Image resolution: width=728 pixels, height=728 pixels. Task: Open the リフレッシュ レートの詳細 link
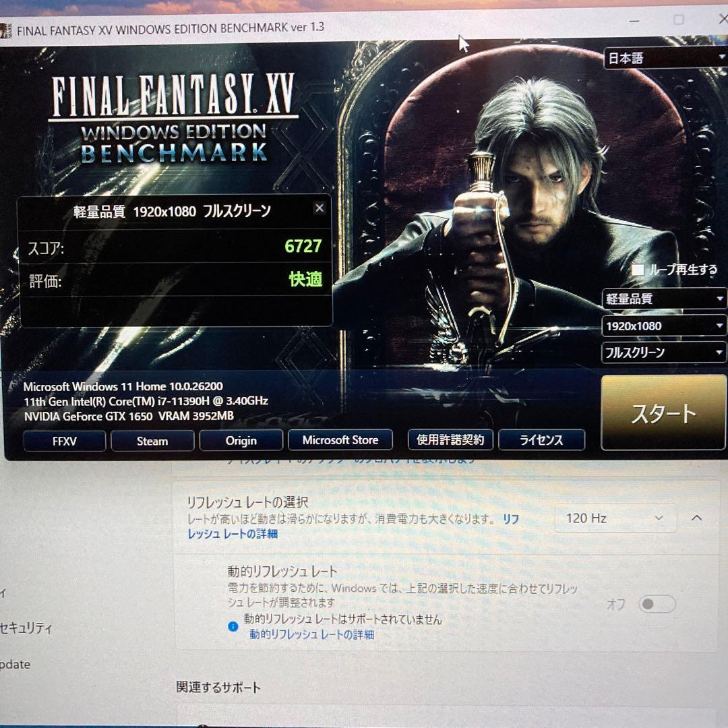[x=233, y=534]
